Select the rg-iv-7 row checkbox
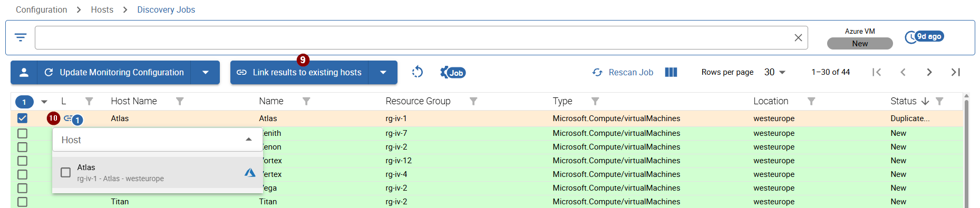980x208 pixels. click(22, 133)
